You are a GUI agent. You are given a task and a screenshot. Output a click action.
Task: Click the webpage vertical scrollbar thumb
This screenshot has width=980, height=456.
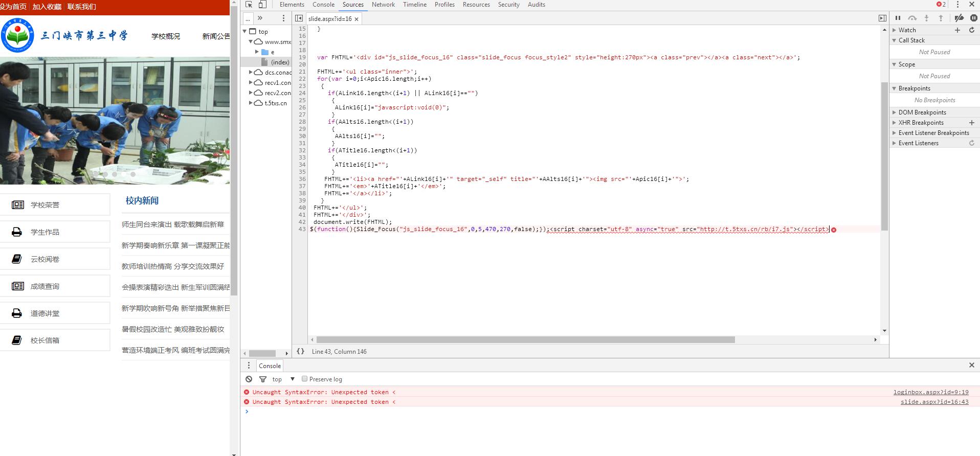coord(234,150)
